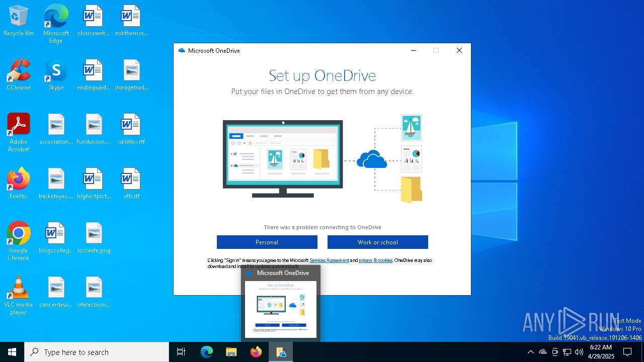Click the taskbar search box
Viewport: 644px width, 362px height.
(97, 352)
